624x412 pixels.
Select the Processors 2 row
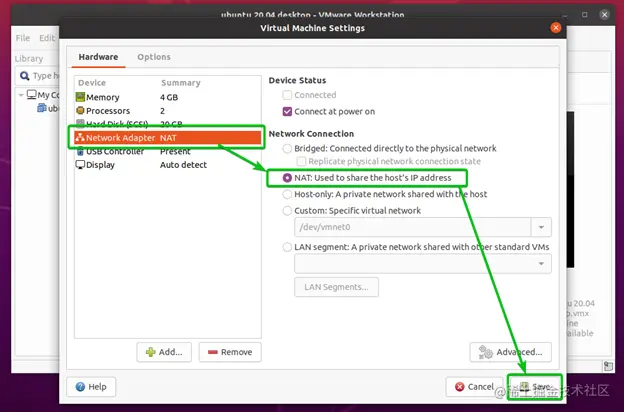[x=168, y=111]
